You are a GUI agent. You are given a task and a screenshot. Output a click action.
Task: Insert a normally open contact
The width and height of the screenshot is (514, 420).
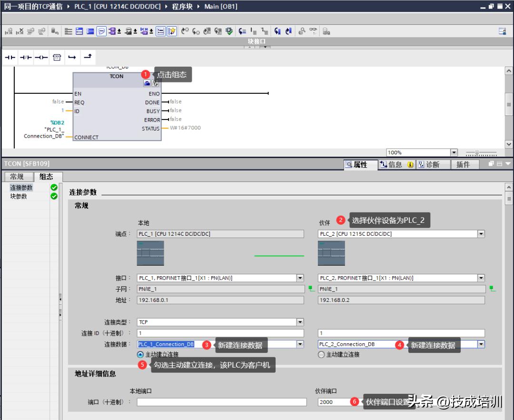point(10,57)
